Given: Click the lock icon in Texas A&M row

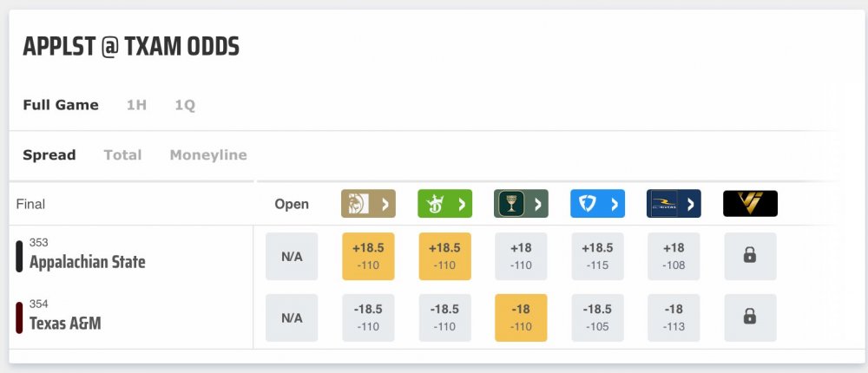Looking at the screenshot, I should 750,317.
